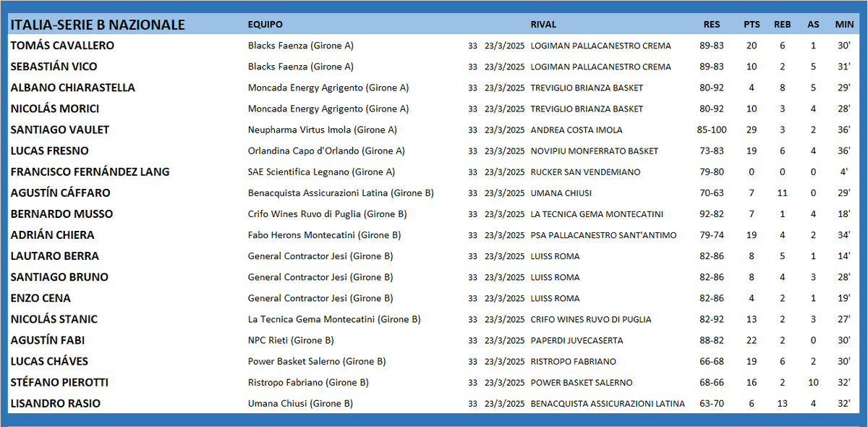Click team Umana Chiusi (Girone B)
The width and height of the screenshot is (868, 427).
coord(300,402)
